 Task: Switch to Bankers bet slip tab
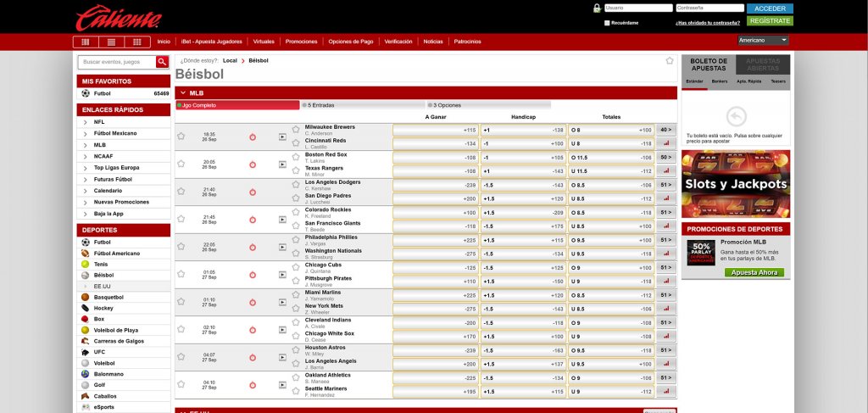[720, 81]
